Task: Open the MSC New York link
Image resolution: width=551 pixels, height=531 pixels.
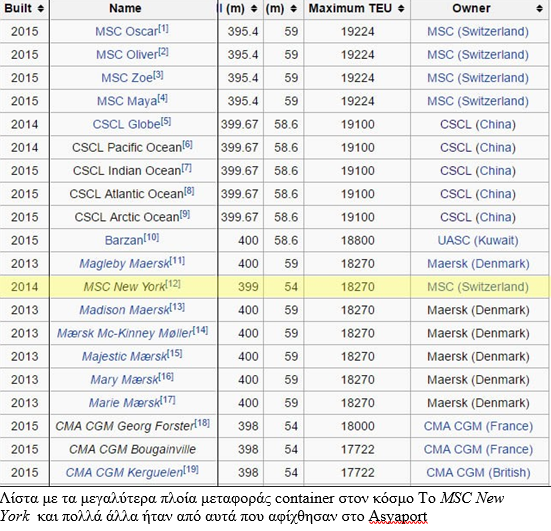Action: [124, 287]
